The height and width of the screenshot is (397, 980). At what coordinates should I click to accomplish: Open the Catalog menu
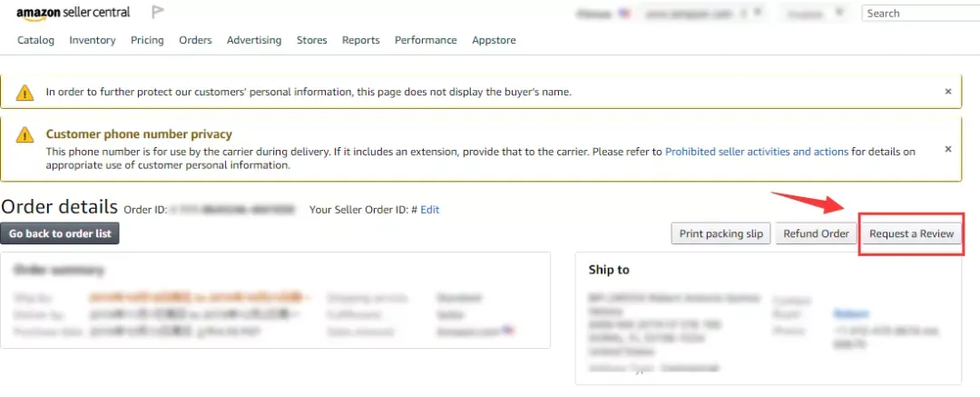coord(35,40)
